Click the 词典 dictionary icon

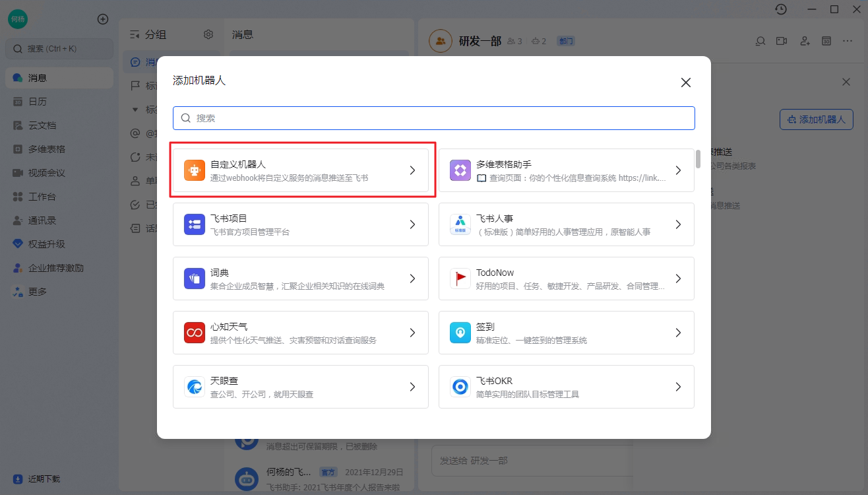click(195, 279)
